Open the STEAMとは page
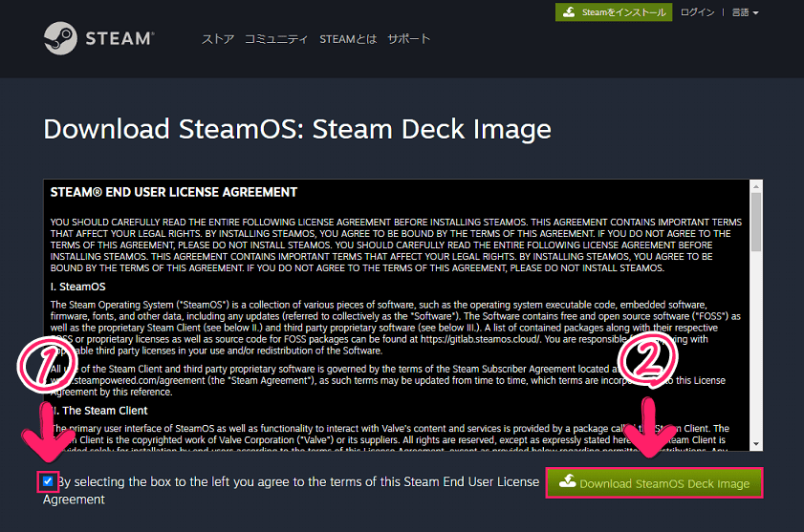The image size is (804, 532). pyautogui.click(x=348, y=39)
